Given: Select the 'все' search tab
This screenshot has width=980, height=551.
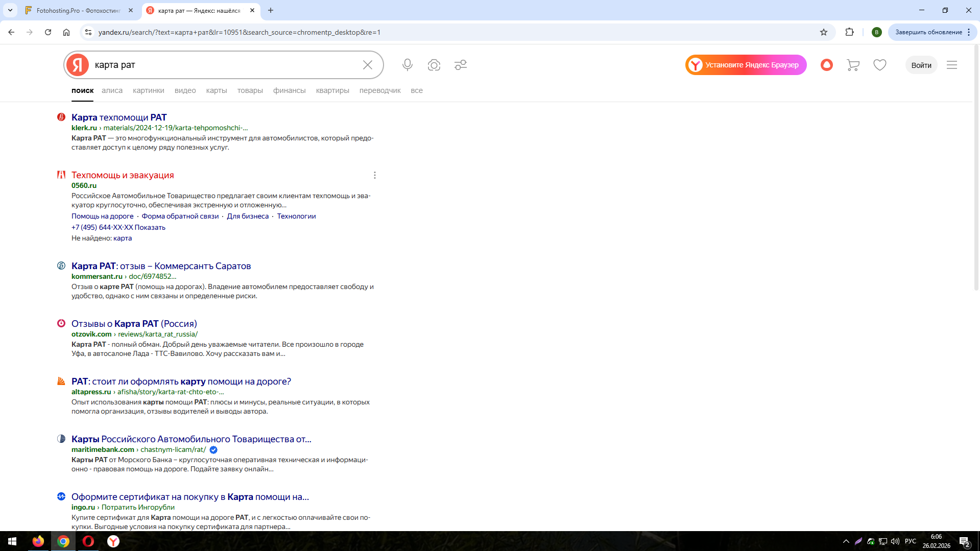Looking at the screenshot, I should tap(417, 90).
